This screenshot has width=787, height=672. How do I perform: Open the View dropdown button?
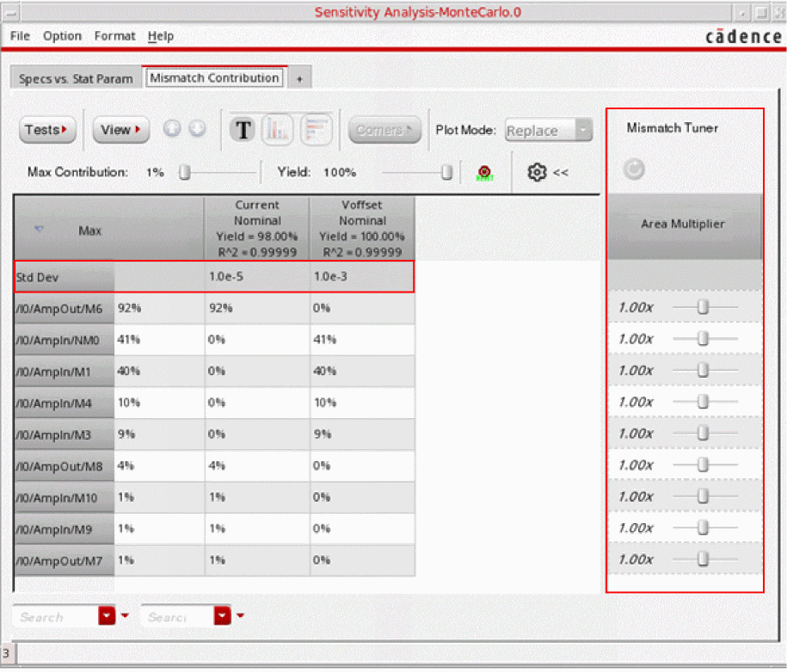120,130
